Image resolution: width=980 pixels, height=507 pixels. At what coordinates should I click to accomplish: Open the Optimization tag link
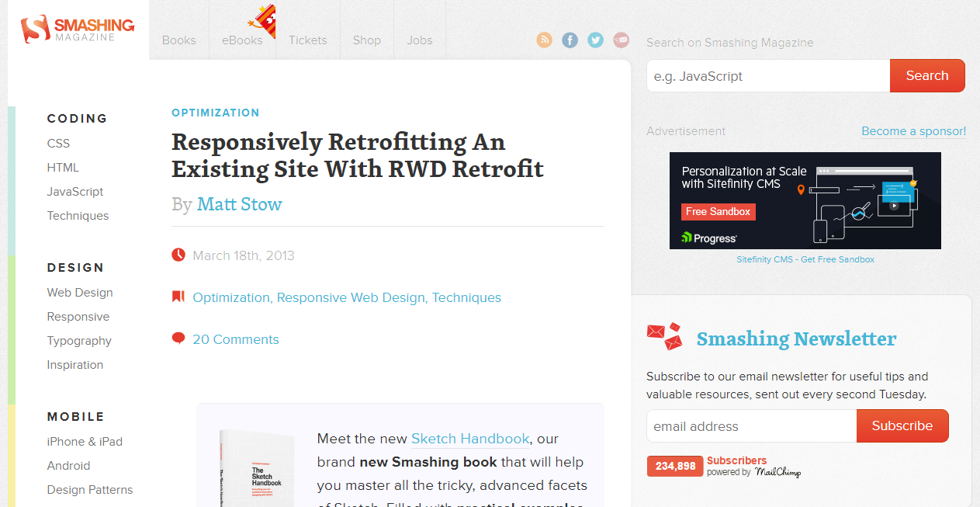[231, 297]
